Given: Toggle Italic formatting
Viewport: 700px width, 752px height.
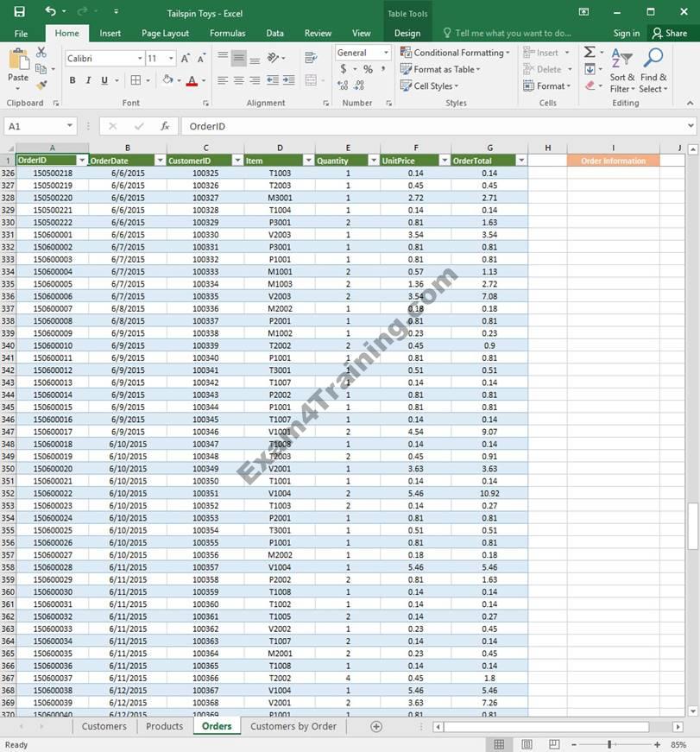Looking at the screenshot, I should 88,80.
